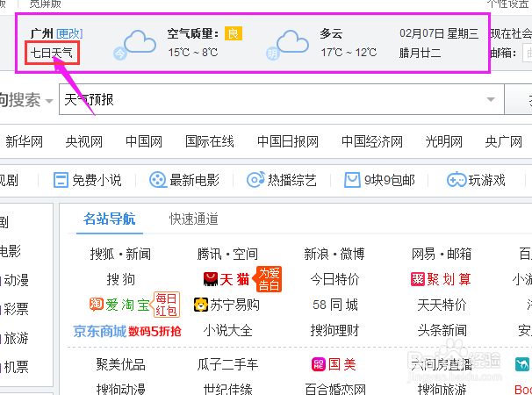532x395 pixels.
Task: Open 中国网 link
Action: (143, 142)
